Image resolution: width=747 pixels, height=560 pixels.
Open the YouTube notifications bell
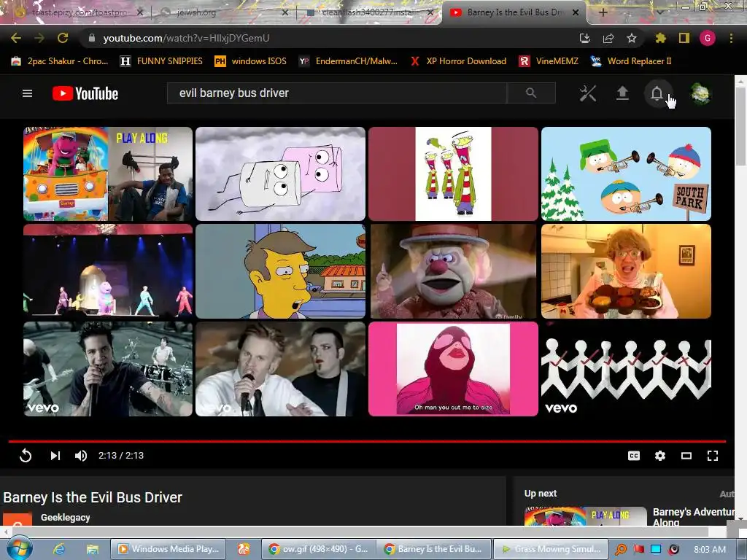pos(657,93)
